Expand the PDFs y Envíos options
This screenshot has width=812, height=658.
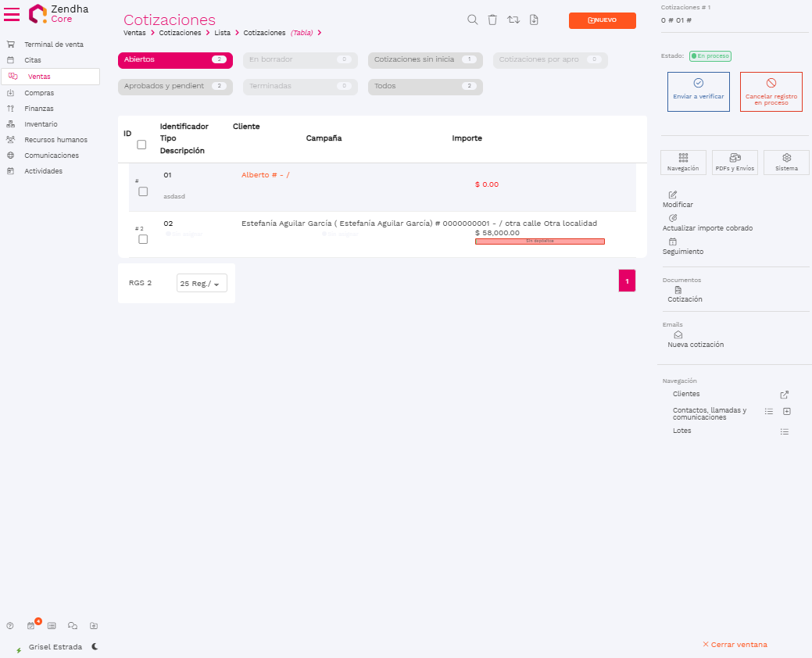tap(735, 163)
